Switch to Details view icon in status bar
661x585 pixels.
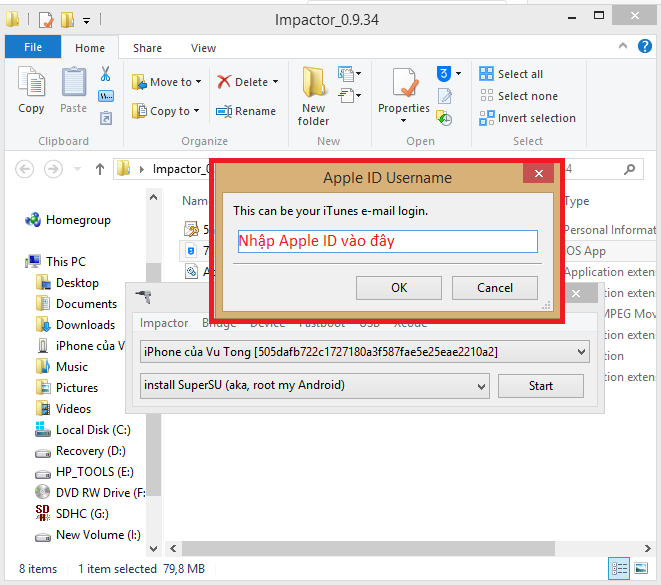(x=619, y=569)
